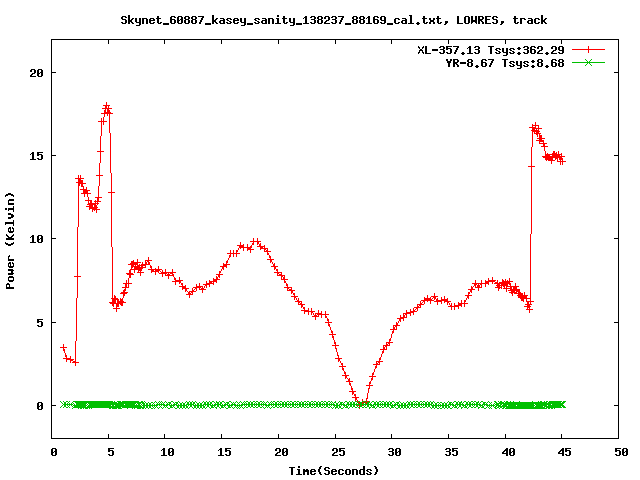Image resolution: width=640 pixels, height=480 pixels.
Task: Click the x-axis tick label 15
Action: [224, 452]
